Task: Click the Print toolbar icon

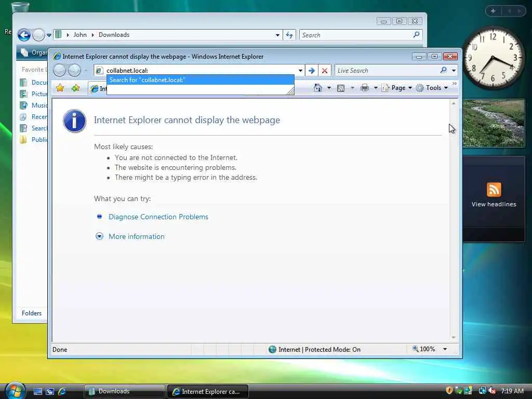Action: click(x=365, y=88)
